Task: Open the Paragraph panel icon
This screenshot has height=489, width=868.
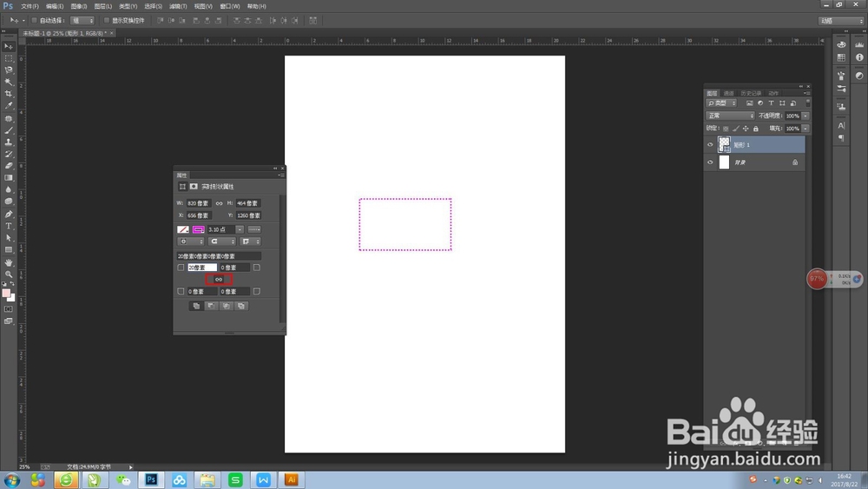Action: coord(841,138)
